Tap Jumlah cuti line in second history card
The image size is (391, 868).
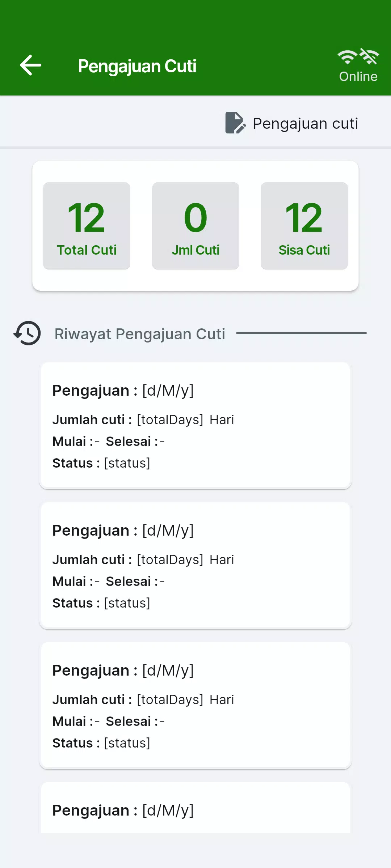(143, 559)
